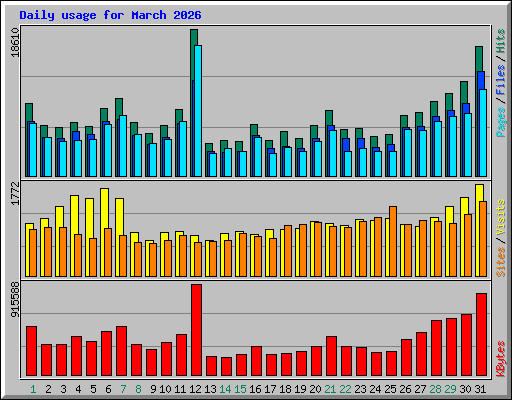Screen dimensions: 512x400
Task: Click the red KBytes bar for day 31
Action: pyautogui.click(x=481, y=334)
